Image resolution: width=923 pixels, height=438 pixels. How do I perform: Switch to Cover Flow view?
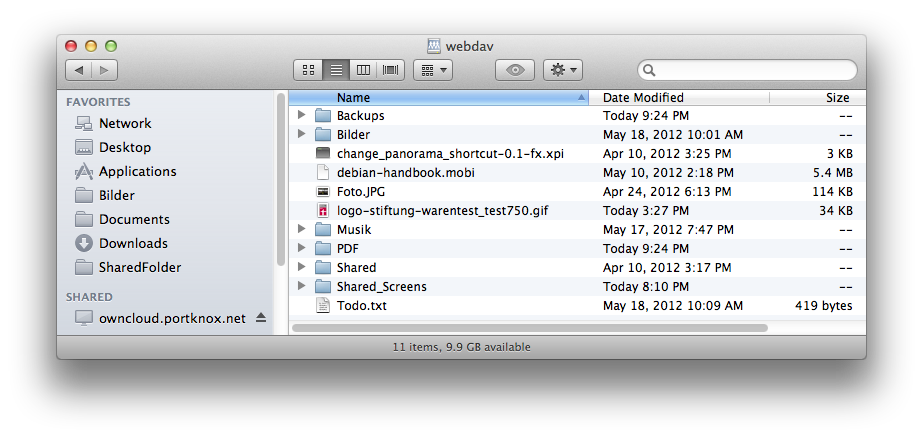(x=390, y=70)
